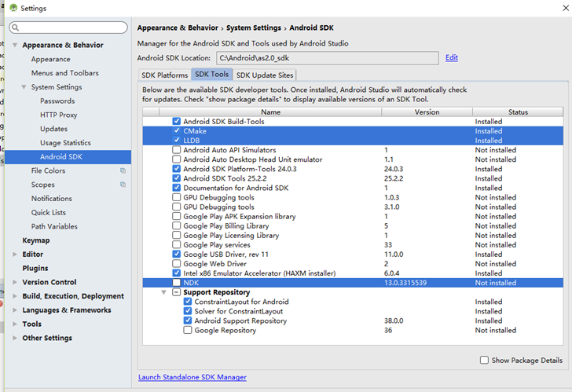This screenshot has width=572, height=392.
Task: Sort by the Version column header
Action: tap(427, 112)
